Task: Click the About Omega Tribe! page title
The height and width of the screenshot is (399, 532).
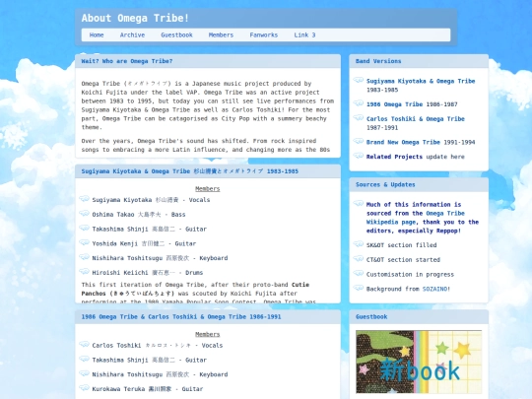Action: pyautogui.click(x=135, y=18)
